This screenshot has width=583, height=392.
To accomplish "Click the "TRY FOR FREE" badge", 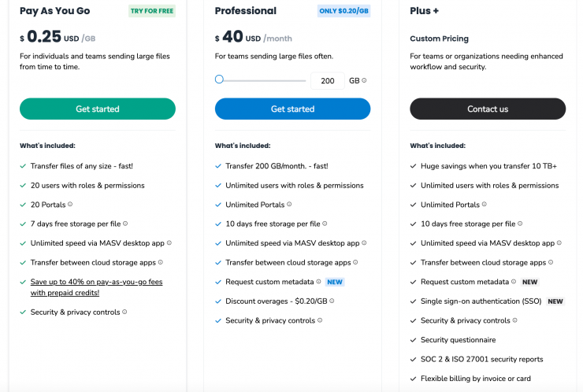I will (x=152, y=11).
